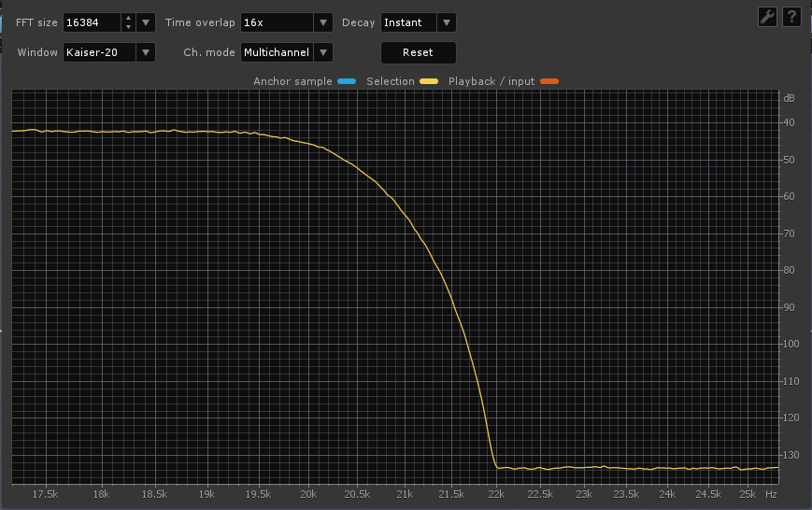Image resolution: width=812 pixels, height=510 pixels.
Task: Click the 19k frequency axis label
Action: [207, 494]
